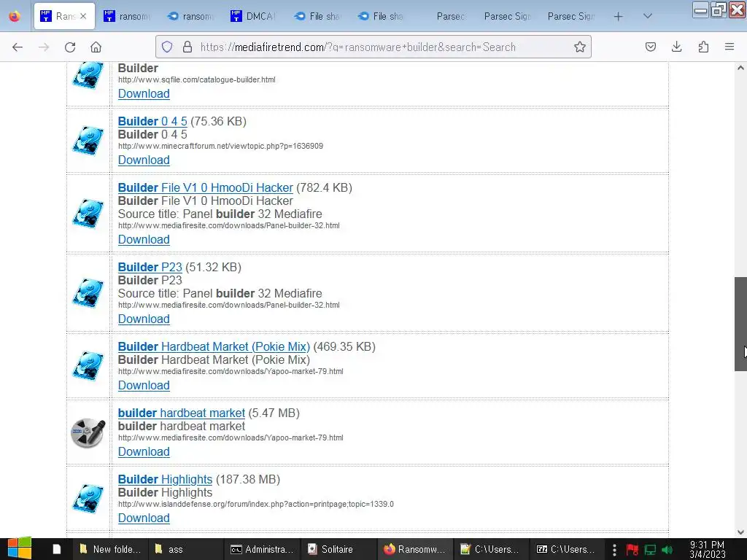Viewport: 747px width, 560px height.
Task: Save page to Pocket
Action: pyautogui.click(x=650, y=47)
